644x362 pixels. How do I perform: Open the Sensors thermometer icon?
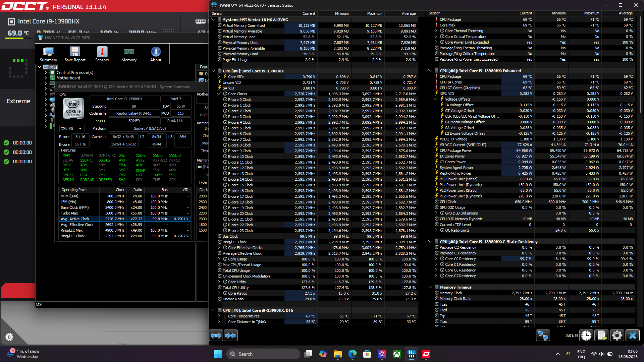pos(102,54)
